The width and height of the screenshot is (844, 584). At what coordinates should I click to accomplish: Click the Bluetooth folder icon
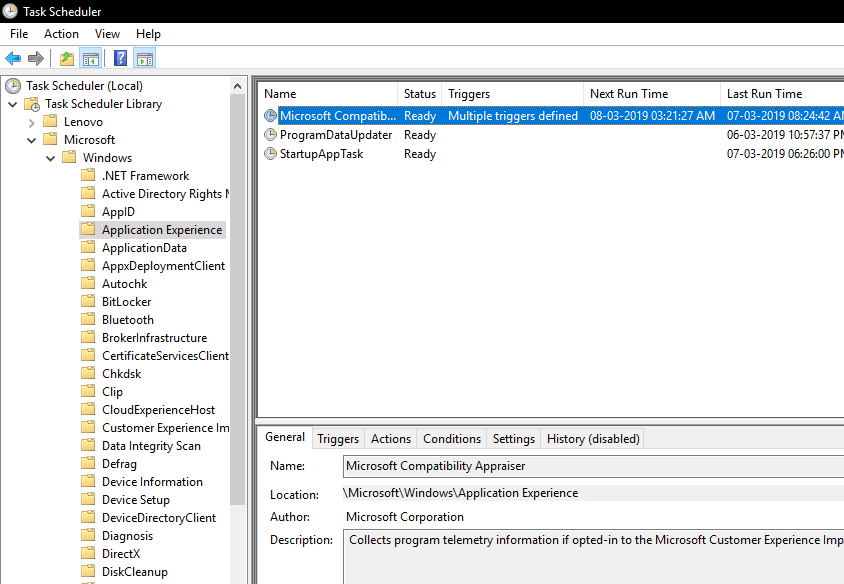[x=88, y=319]
